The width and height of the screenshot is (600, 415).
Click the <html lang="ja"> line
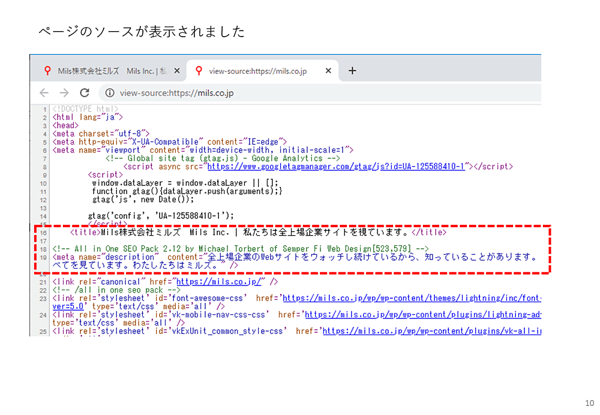point(88,117)
